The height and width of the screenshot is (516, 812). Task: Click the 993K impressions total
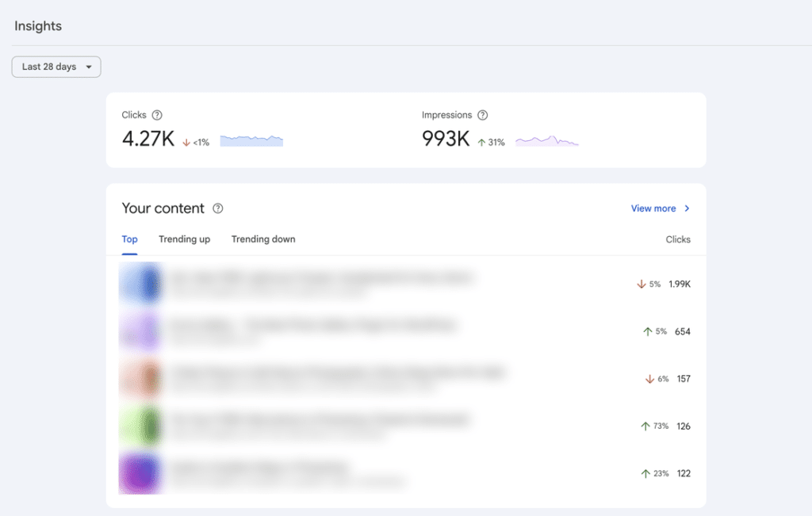446,139
